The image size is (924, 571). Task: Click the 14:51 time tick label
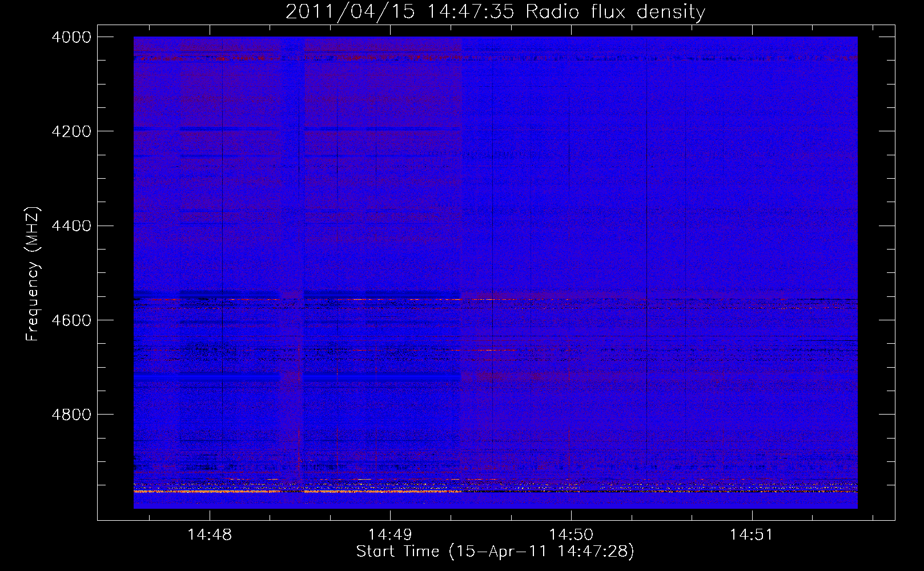click(752, 535)
